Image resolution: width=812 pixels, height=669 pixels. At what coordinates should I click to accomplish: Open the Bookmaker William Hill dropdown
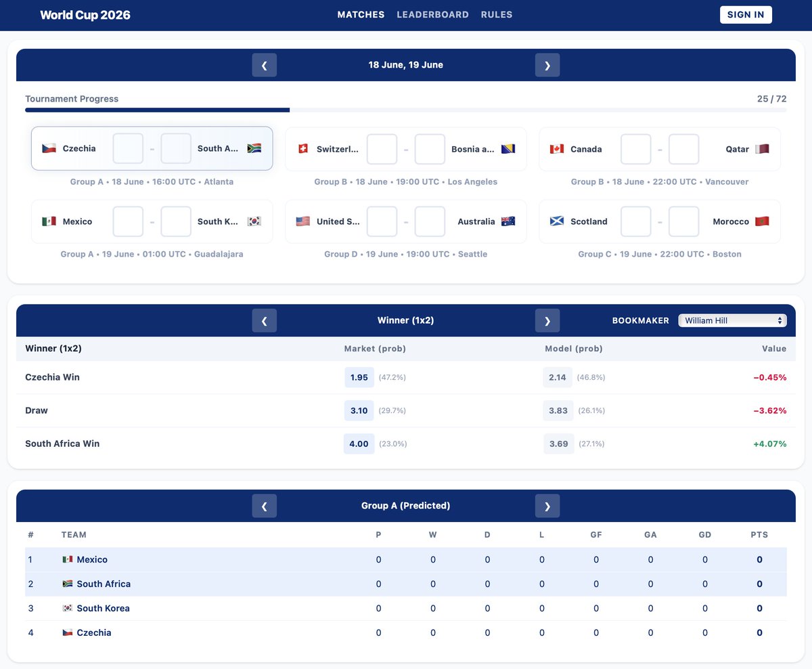tap(732, 320)
